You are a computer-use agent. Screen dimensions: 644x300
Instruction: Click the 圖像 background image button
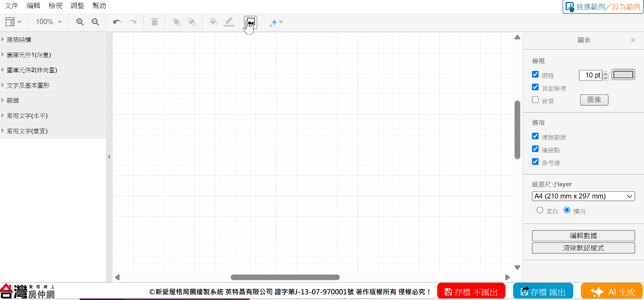(x=594, y=100)
